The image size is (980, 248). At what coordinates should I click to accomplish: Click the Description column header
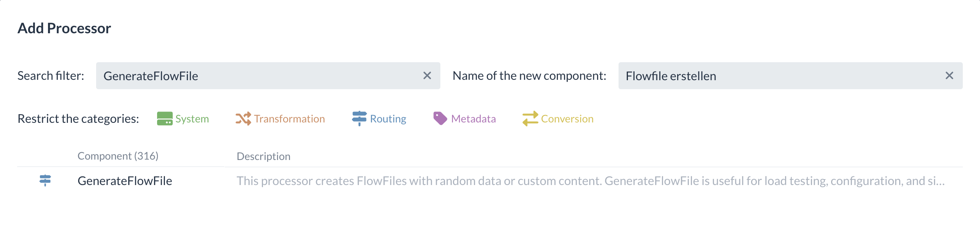pyautogui.click(x=263, y=156)
